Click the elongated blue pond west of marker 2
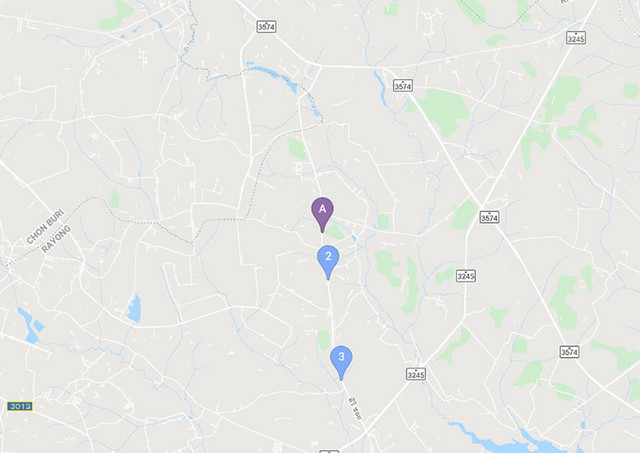The width and height of the screenshot is (640, 453). (x=134, y=309)
